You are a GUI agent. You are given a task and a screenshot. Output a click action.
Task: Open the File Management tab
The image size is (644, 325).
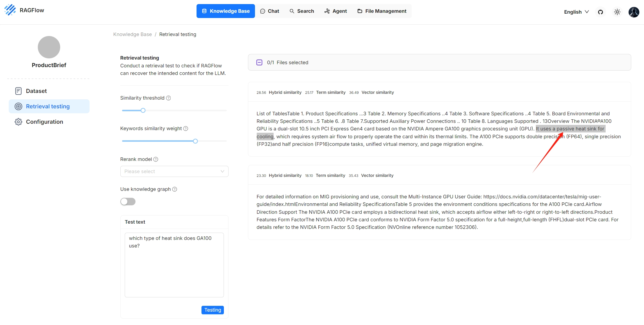click(x=382, y=11)
